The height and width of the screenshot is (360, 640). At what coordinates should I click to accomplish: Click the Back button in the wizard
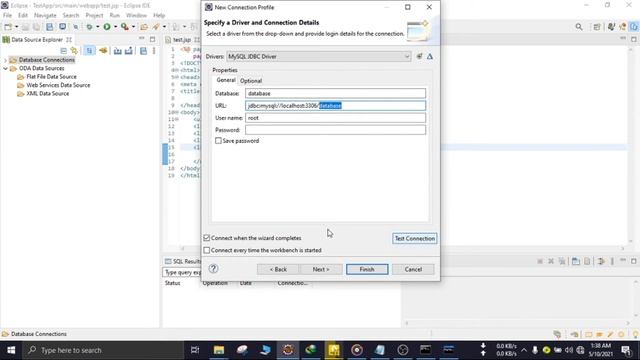[x=278, y=269]
